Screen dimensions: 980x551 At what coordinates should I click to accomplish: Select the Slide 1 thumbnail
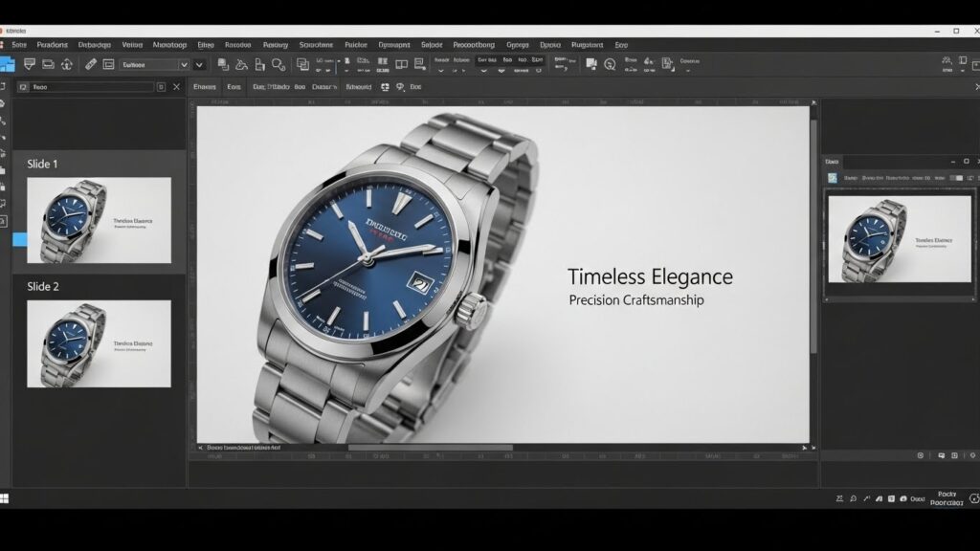99,220
